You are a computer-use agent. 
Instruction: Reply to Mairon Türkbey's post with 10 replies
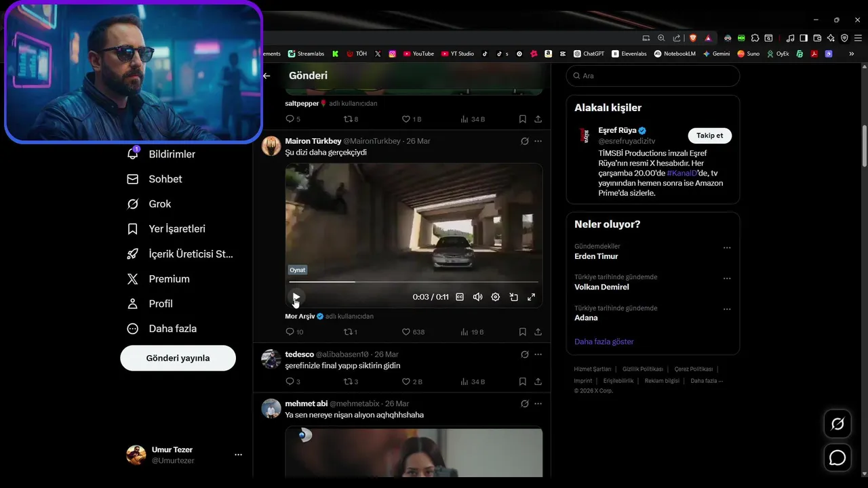pyautogui.click(x=294, y=332)
